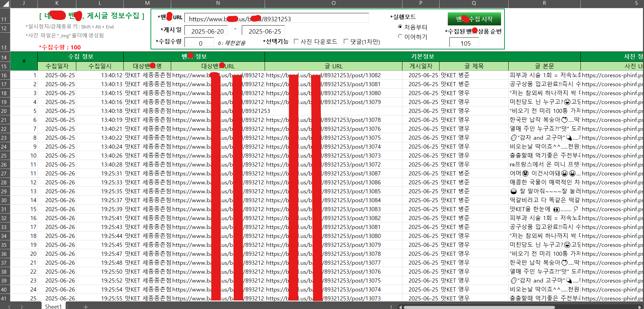Enable the 댓글(1차만) checkbox

346,41
